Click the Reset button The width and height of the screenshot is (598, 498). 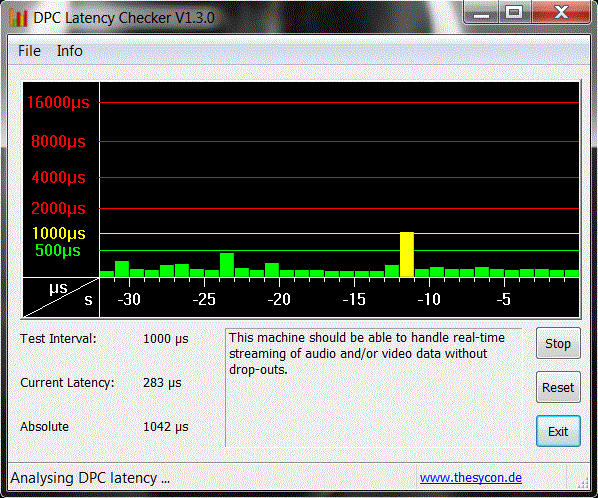558,387
